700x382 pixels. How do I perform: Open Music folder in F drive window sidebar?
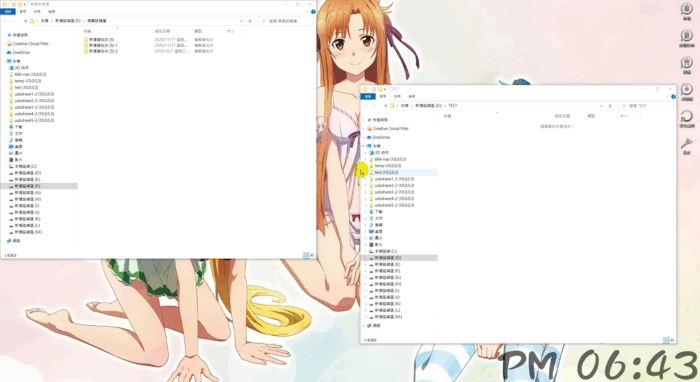coord(16,140)
